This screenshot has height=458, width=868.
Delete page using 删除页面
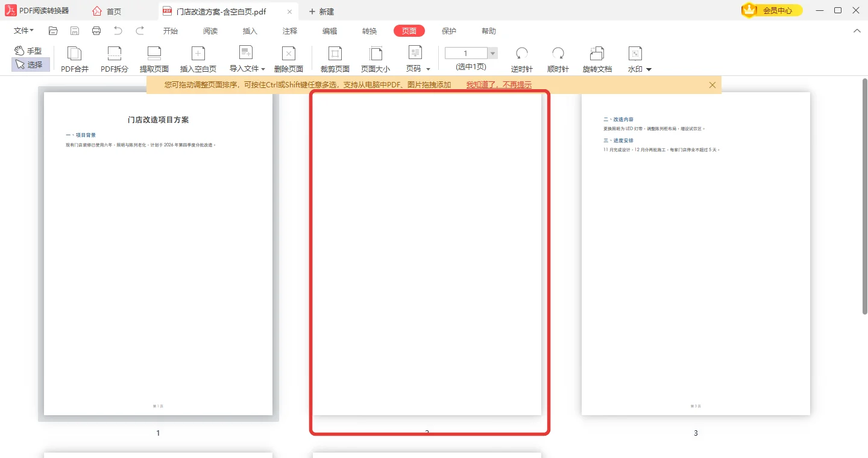289,60
